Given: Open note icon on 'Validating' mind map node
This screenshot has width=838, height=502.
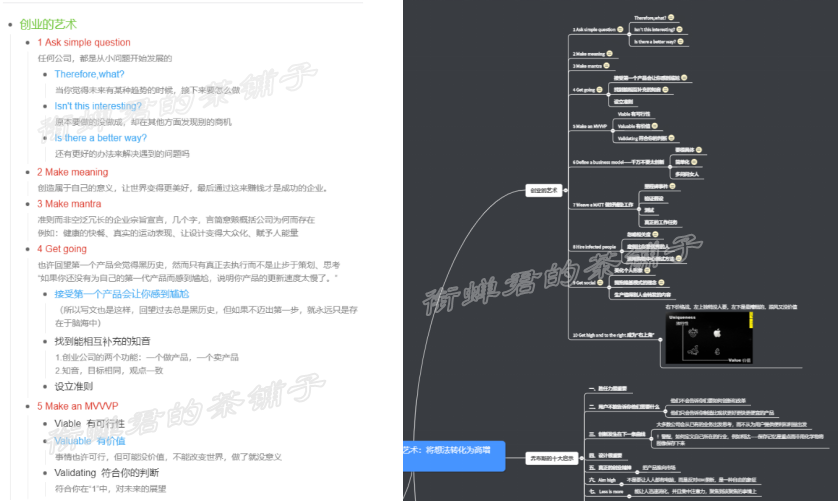Looking at the screenshot, I should (x=671, y=138).
